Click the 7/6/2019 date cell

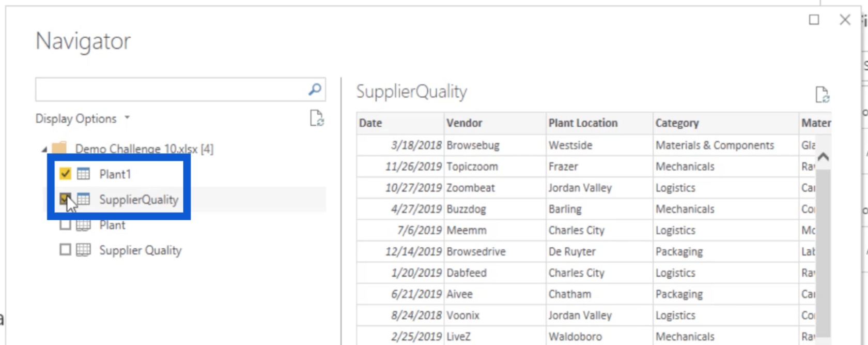pos(400,230)
